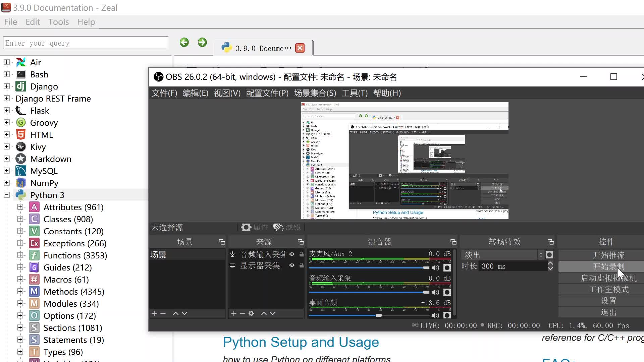The image size is (644, 362).
Task: Remove scene with minus icon in 场景 panel
Action: coord(163,313)
